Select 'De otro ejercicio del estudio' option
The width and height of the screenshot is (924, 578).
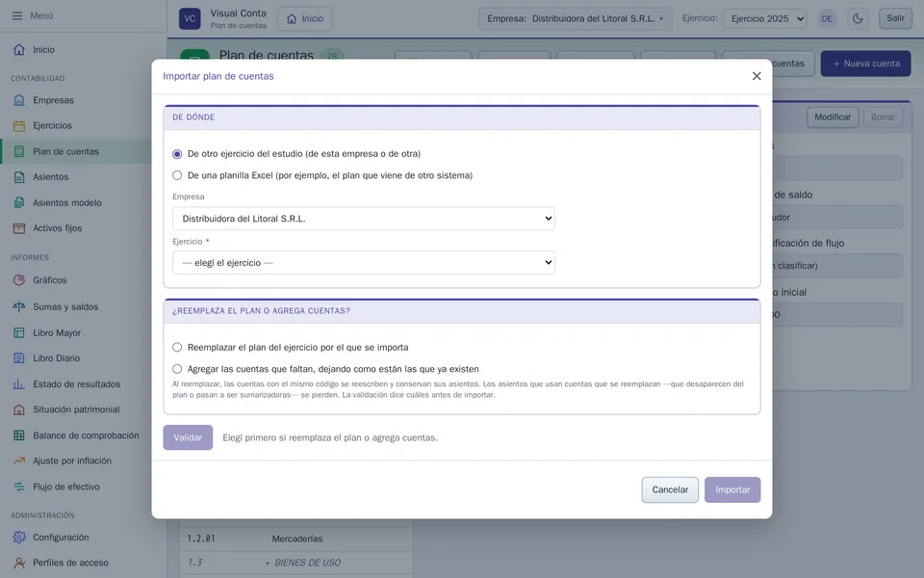pyautogui.click(x=177, y=154)
